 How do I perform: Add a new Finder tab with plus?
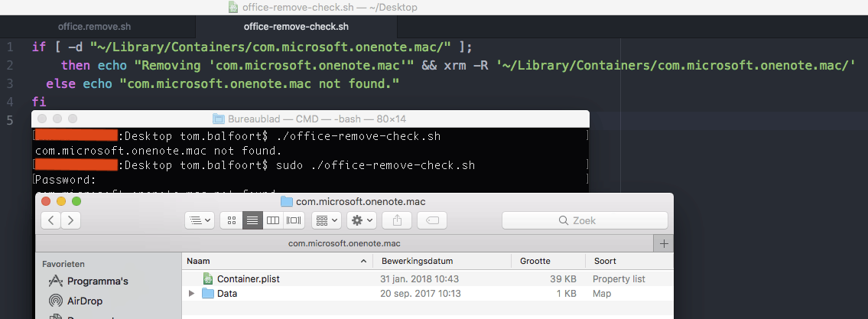[x=664, y=243]
